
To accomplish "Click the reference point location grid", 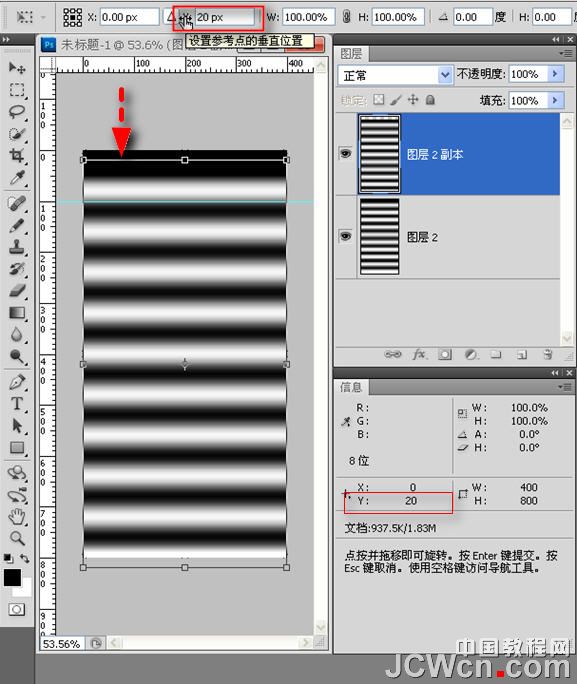I will click(72, 17).
